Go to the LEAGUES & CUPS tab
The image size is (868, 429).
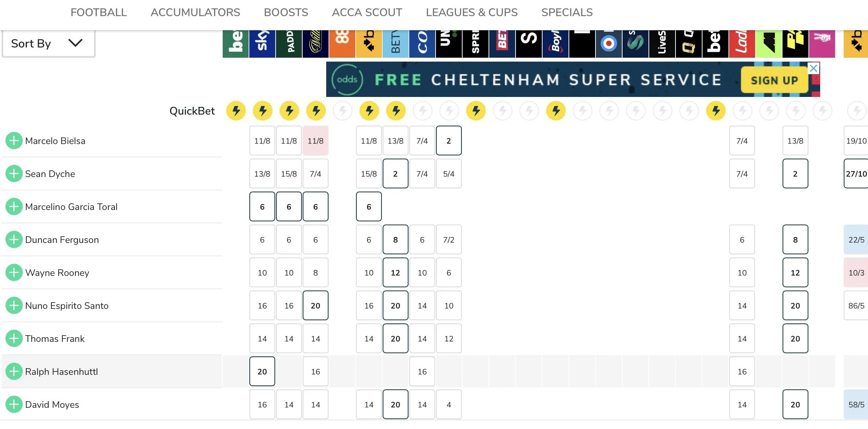click(x=472, y=13)
